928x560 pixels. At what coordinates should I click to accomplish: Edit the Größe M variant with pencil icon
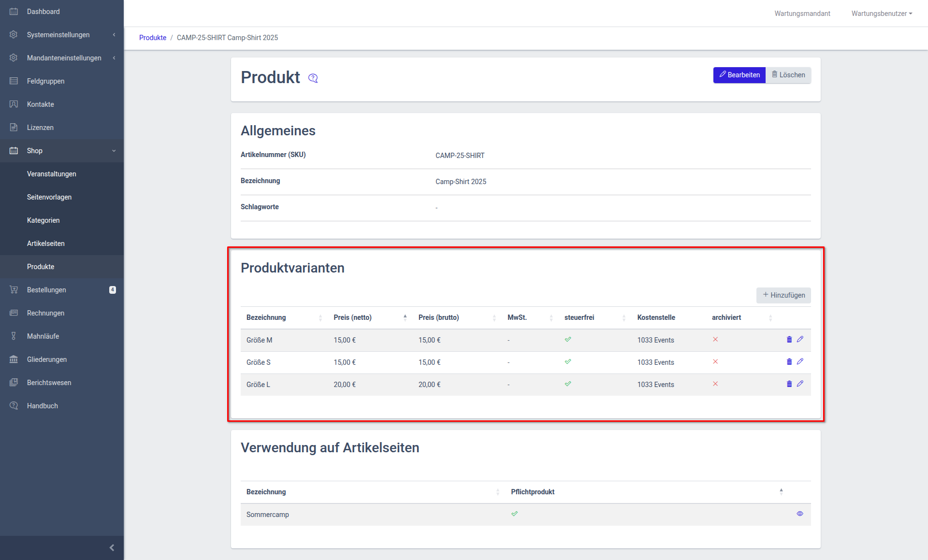click(800, 340)
